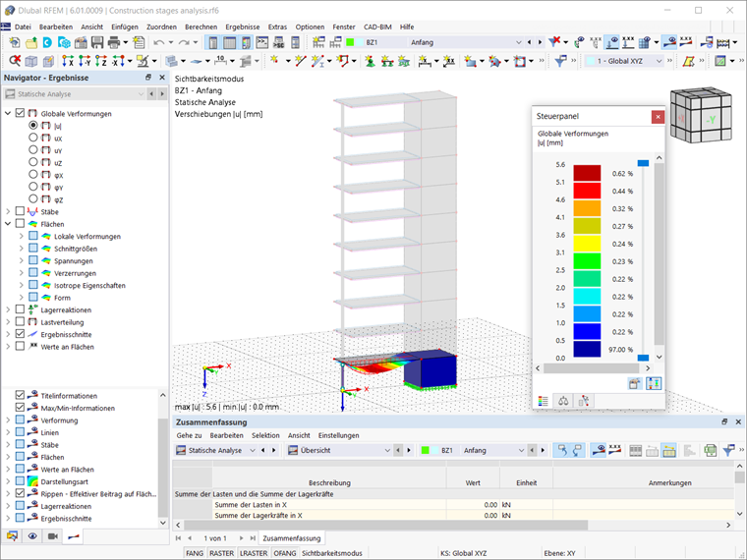
Task: Uncheck the Ergebnisschnitte checkbox
Action: (20, 334)
